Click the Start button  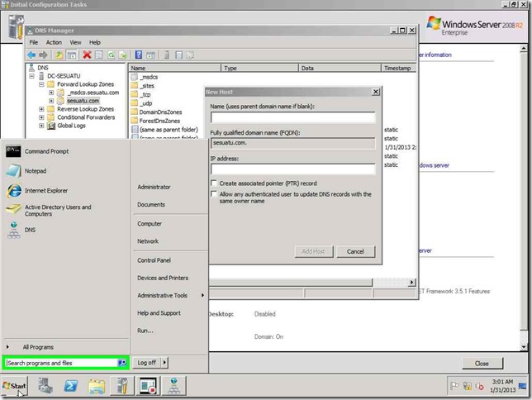(15, 386)
